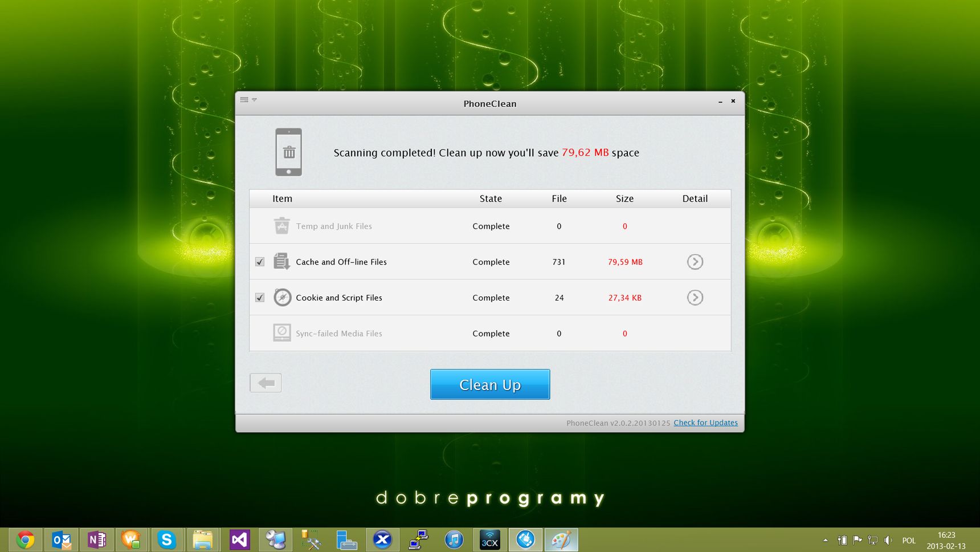
Task: Click the State column header
Action: click(491, 198)
